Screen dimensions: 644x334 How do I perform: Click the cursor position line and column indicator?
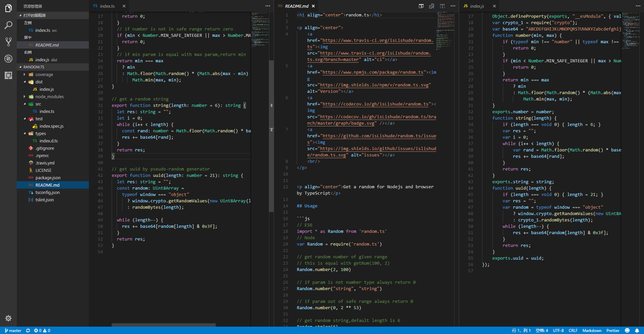tap(521, 331)
